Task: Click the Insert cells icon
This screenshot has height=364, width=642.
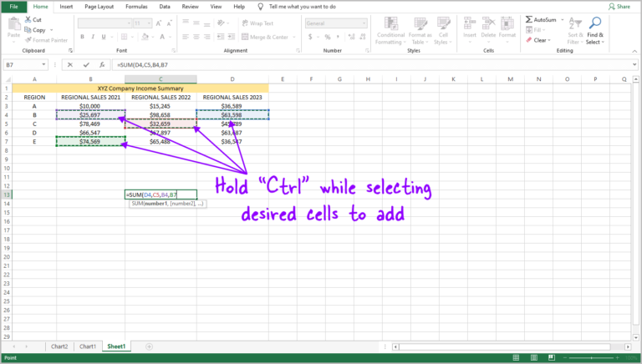Action: pos(470,23)
